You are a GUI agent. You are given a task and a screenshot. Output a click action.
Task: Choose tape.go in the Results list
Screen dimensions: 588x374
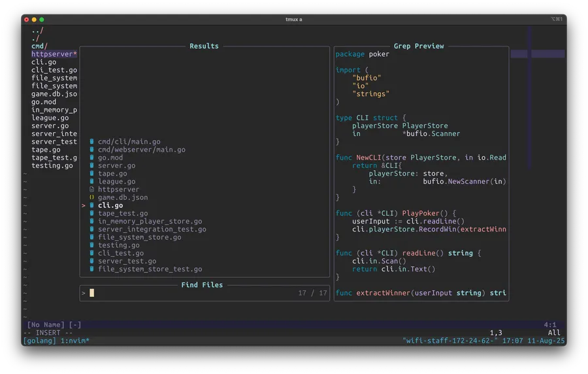[x=112, y=173]
